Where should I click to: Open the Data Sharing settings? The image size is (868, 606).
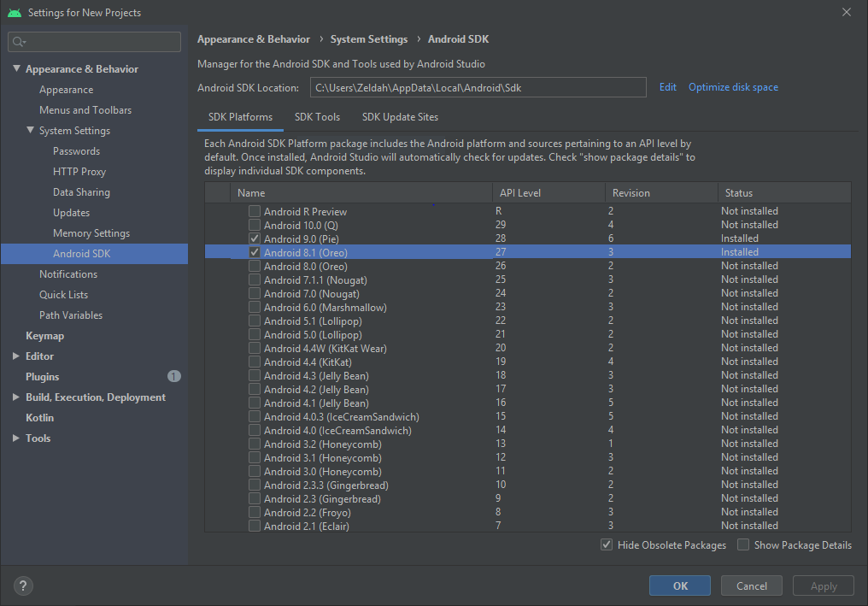[81, 192]
